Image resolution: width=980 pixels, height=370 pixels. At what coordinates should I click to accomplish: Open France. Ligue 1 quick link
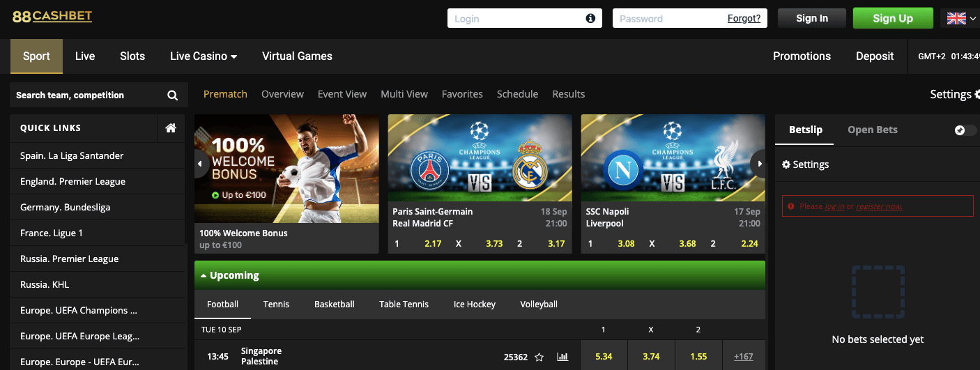98,233
